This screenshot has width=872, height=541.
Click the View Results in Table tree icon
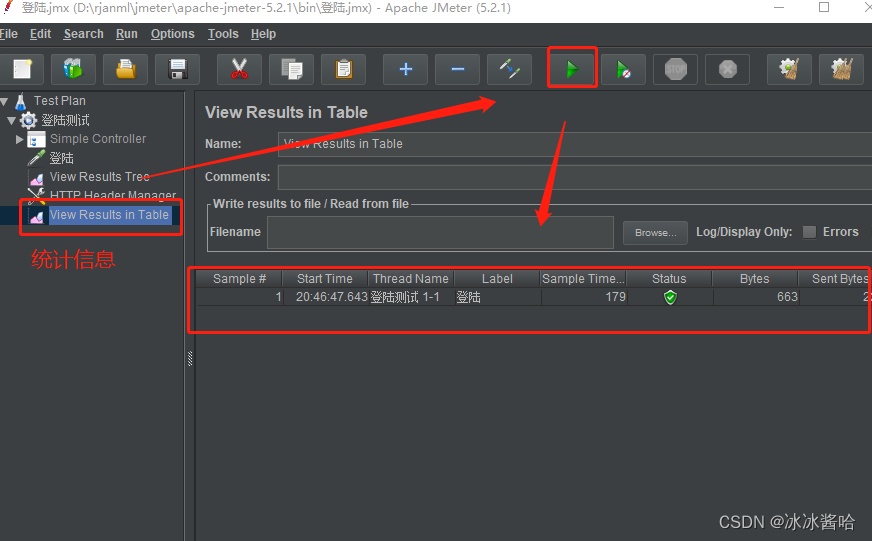(36, 216)
